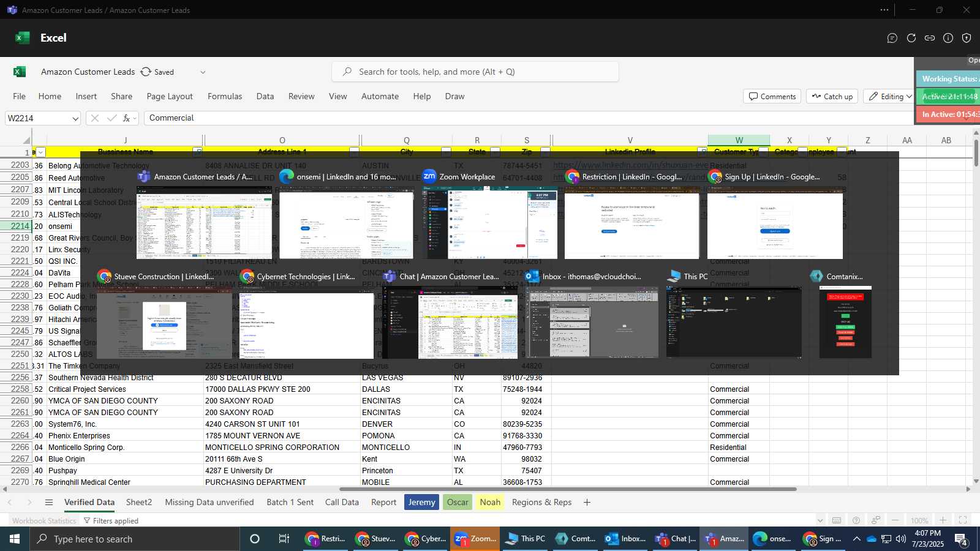Select Zoom Workplace thumbnail in task switcher
This screenshot has height=551, width=980.
[489, 223]
